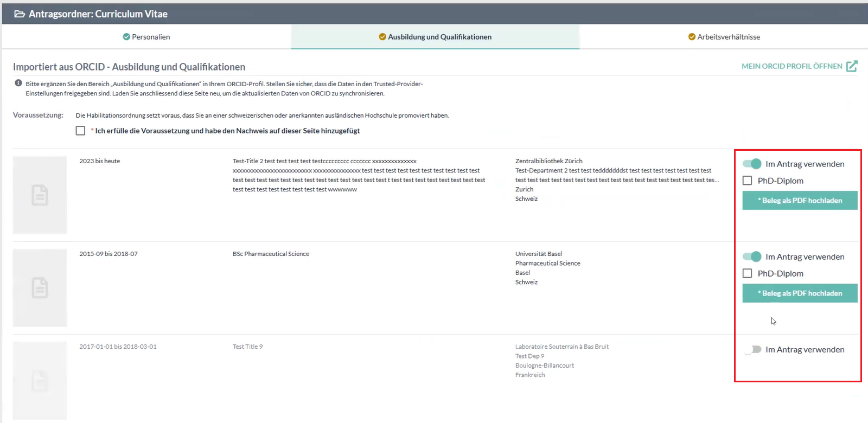
Task: Upload PDF proof for the 2023 bis heute entry
Action: point(800,201)
